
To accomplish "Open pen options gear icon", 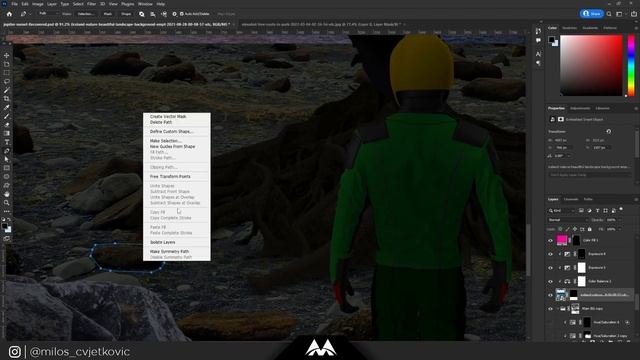I will click(x=174, y=14).
